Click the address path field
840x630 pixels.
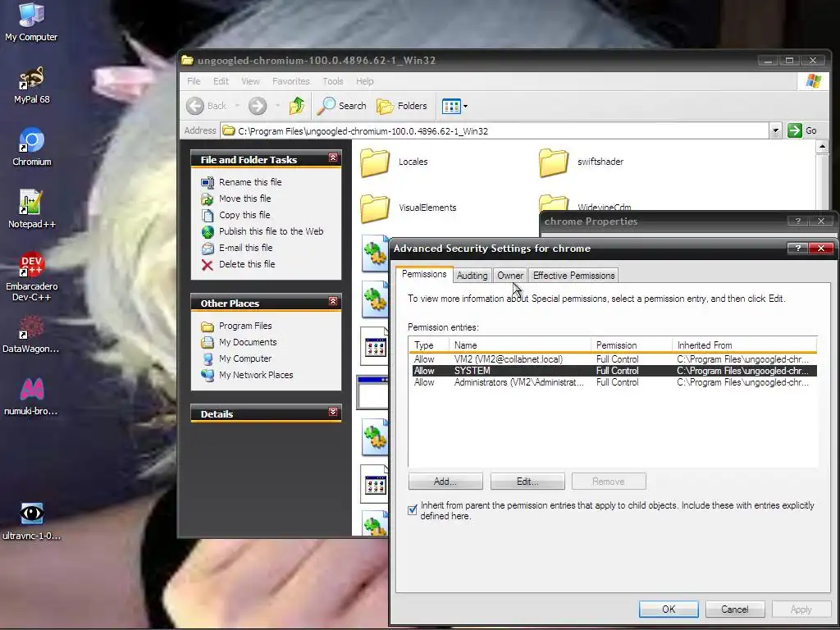[495, 130]
